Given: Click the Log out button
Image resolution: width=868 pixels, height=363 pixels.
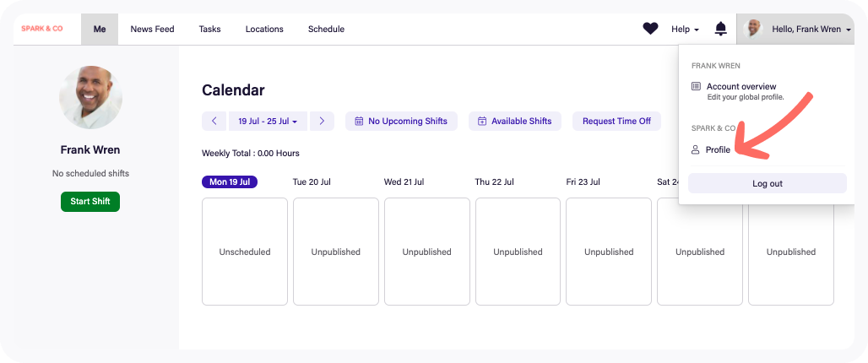Looking at the screenshot, I should click(x=768, y=183).
